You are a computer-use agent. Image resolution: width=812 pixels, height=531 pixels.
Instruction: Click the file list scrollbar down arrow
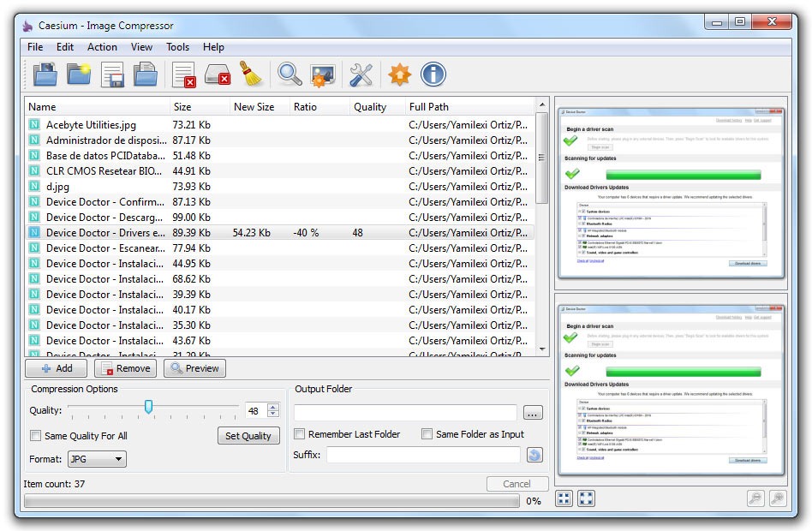541,349
